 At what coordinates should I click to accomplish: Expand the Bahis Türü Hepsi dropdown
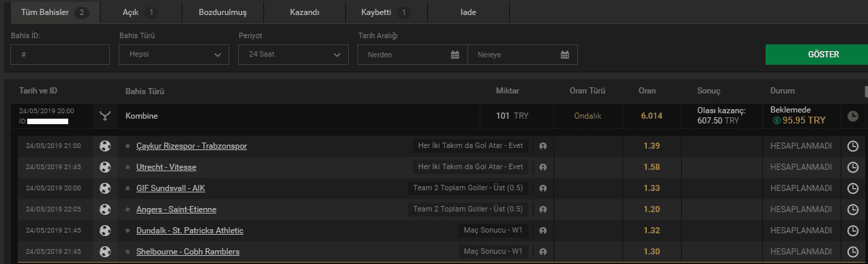[x=174, y=55]
